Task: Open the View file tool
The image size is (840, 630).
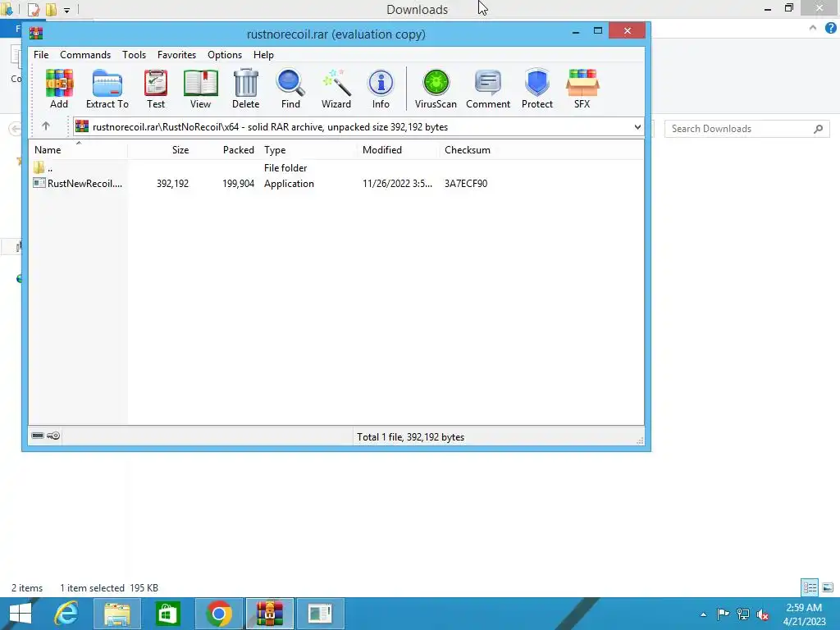Action: click(200, 89)
